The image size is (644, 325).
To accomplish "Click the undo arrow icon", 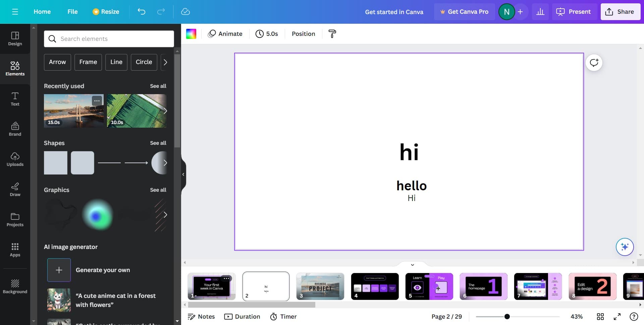I will [x=142, y=12].
